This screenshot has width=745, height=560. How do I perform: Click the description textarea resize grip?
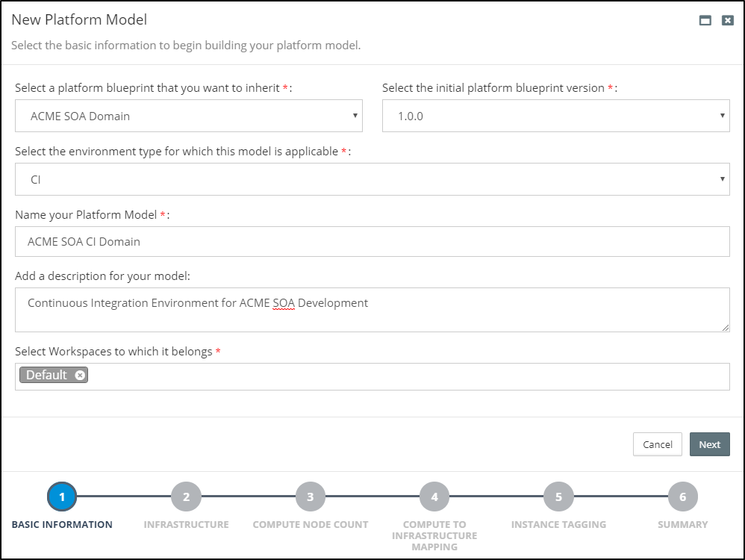tap(725, 326)
